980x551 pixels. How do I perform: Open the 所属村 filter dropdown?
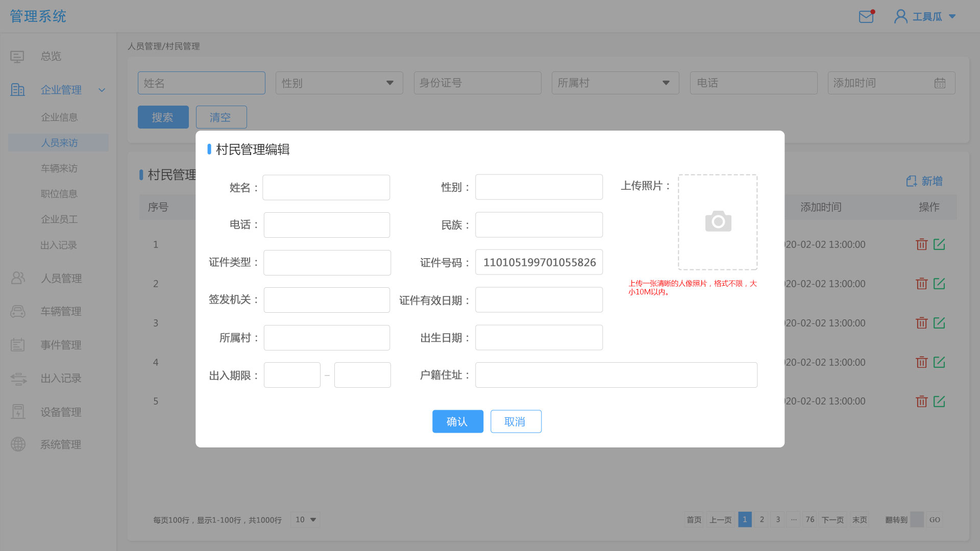(615, 83)
